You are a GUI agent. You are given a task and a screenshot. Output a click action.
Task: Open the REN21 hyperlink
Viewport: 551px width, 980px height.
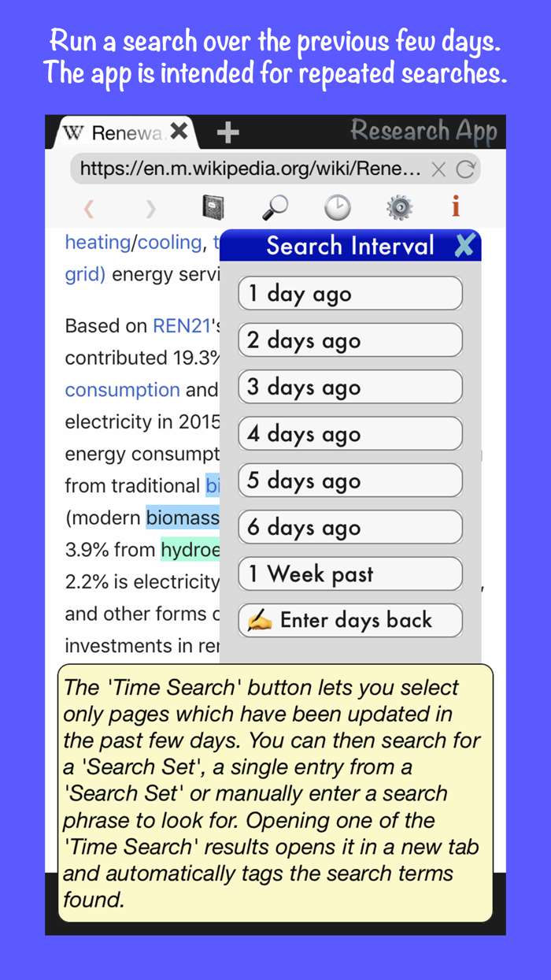182,325
